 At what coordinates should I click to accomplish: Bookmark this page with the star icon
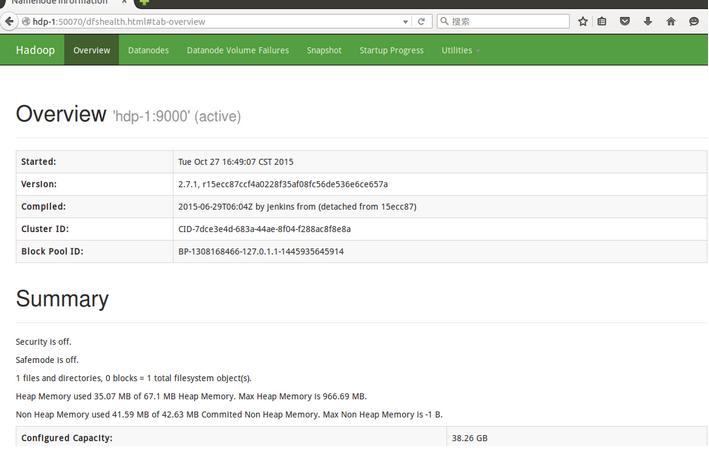pyautogui.click(x=583, y=21)
